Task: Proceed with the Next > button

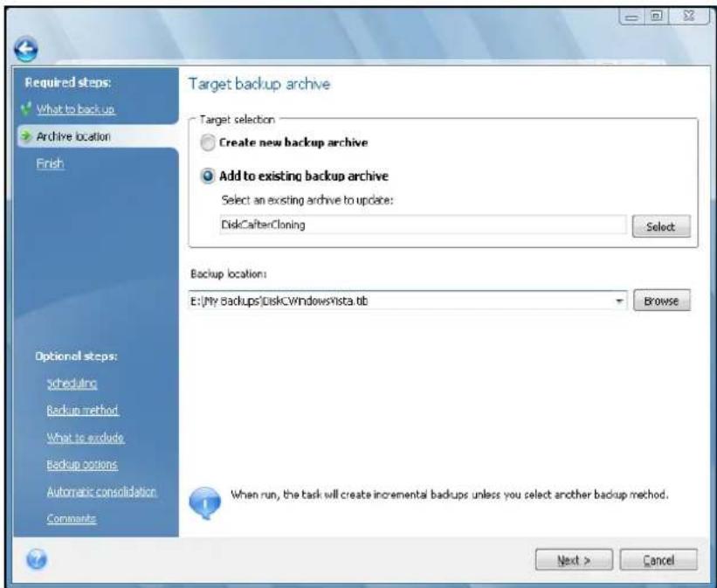Action: click(x=574, y=560)
